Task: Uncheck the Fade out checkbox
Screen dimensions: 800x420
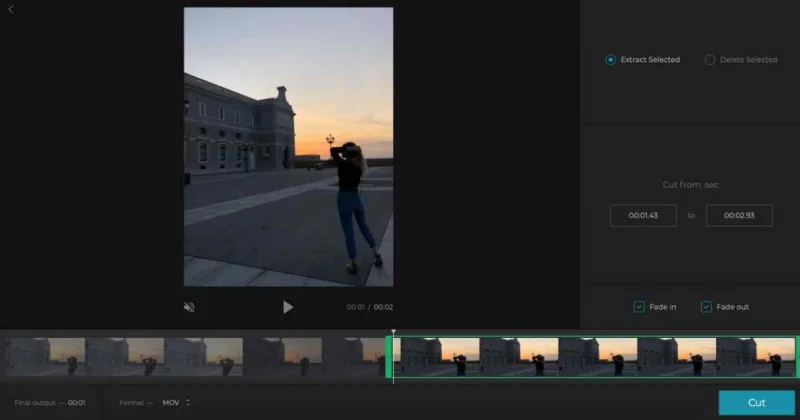Action: click(x=706, y=307)
